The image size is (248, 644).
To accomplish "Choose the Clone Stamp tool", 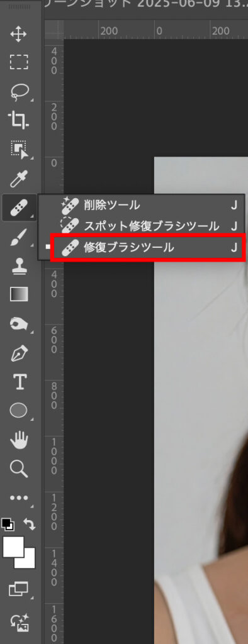I will pyautogui.click(x=19, y=265).
